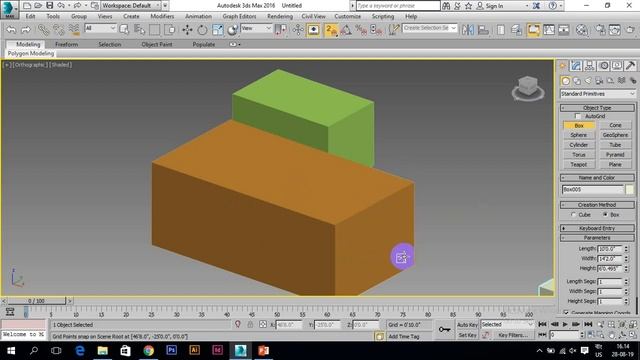
Task: Switch to the Freeform ribbon tab
Action: tap(67, 44)
